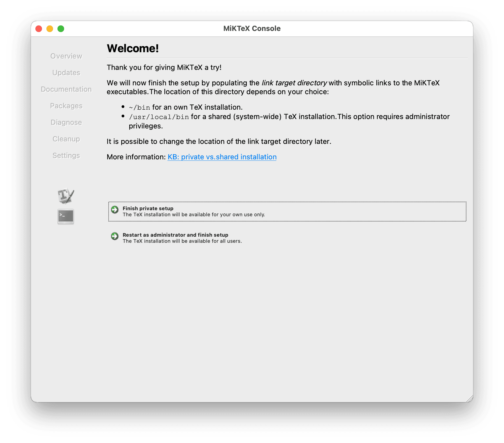Minimize the MiKTeX Console window
This screenshot has width=504, height=443.
point(50,29)
